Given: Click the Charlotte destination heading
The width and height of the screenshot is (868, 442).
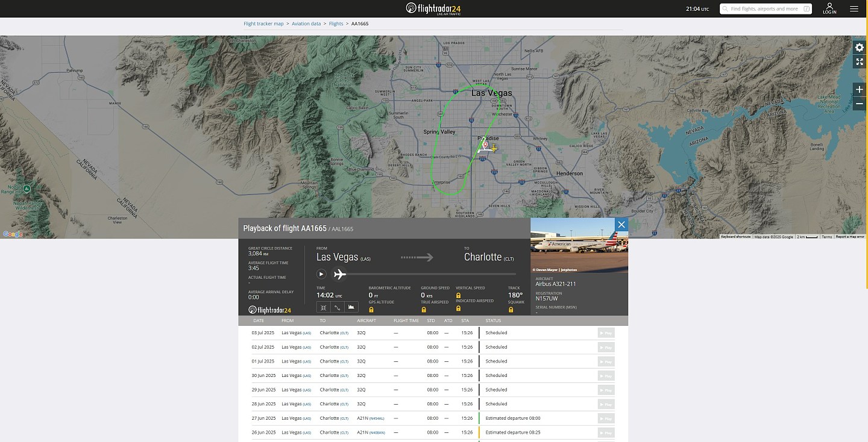Looking at the screenshot, I should [489, 257].
